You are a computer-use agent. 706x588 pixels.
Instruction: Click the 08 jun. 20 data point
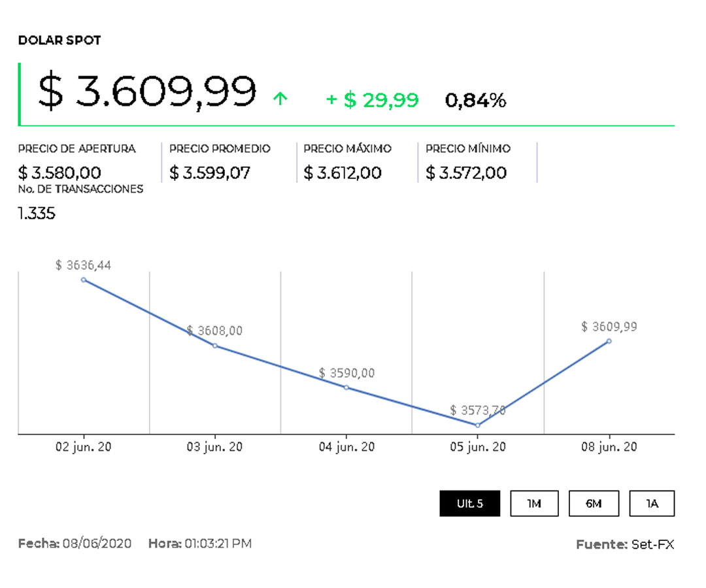[609, 341]
